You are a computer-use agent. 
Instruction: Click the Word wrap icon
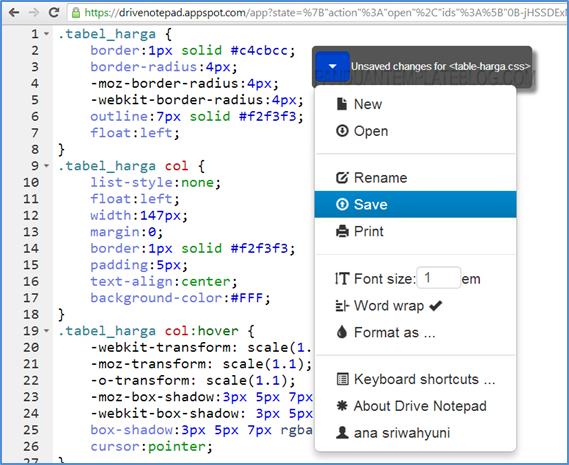point(342,306)
